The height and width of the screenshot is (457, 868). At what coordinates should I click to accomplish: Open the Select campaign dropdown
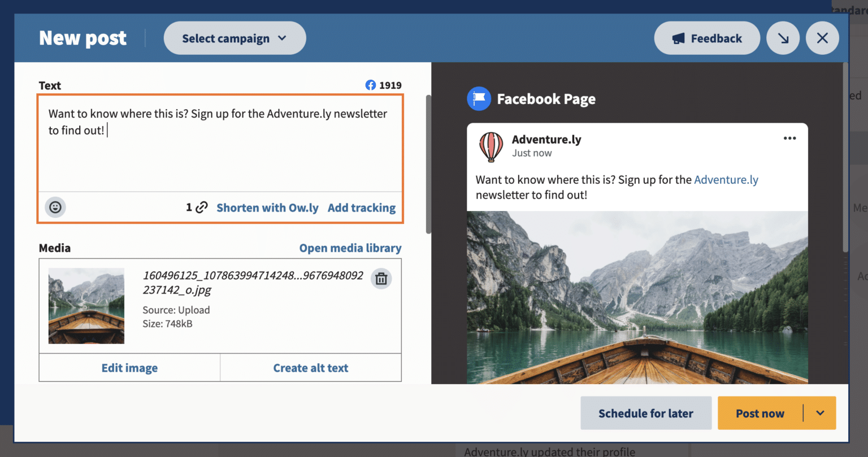click(235, 38)
